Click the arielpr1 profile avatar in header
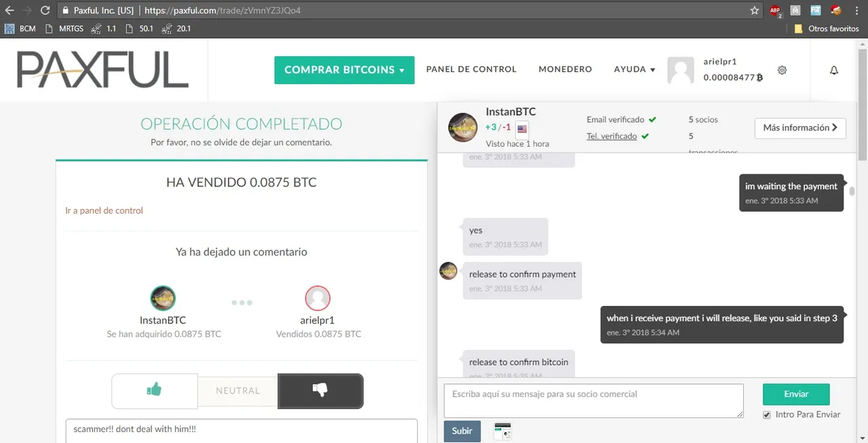The width and height of the screenshot is (868, 443). pos(681,71)
